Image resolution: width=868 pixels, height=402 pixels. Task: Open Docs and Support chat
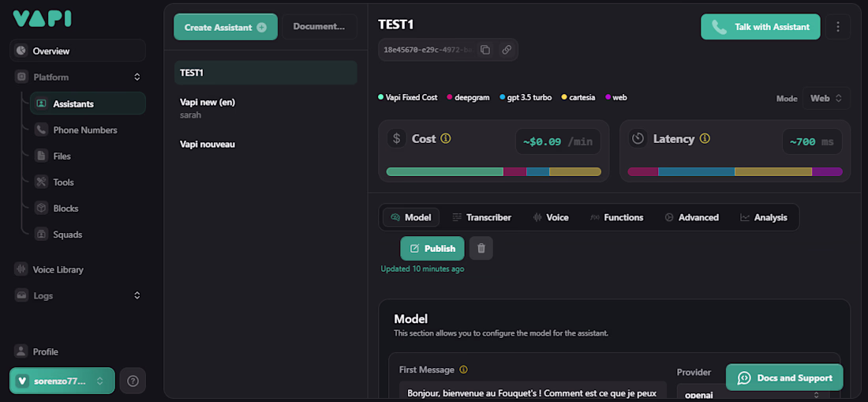click(784, 378)
